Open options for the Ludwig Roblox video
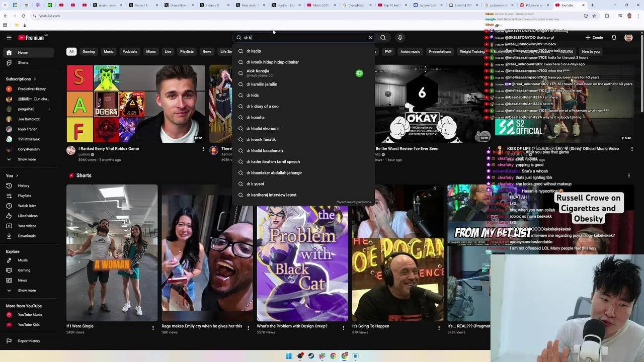 click(203, 149)
